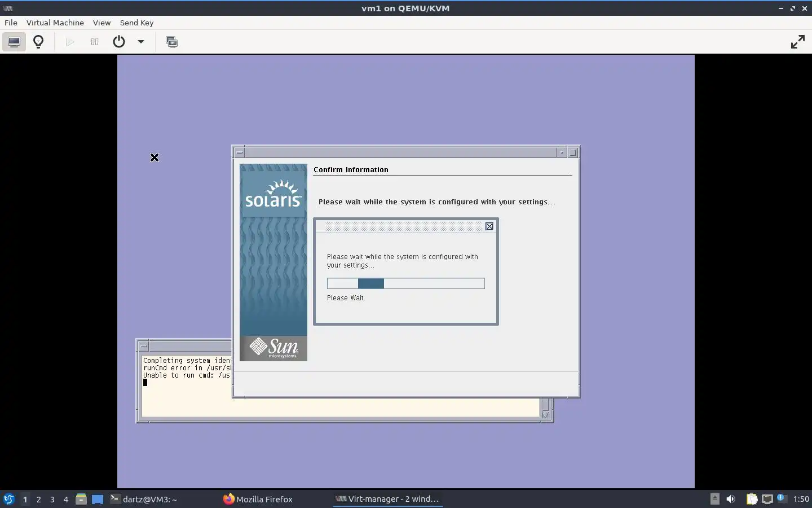
Task: Show virtual hardware details lightbulb
Action: (38, 42)
